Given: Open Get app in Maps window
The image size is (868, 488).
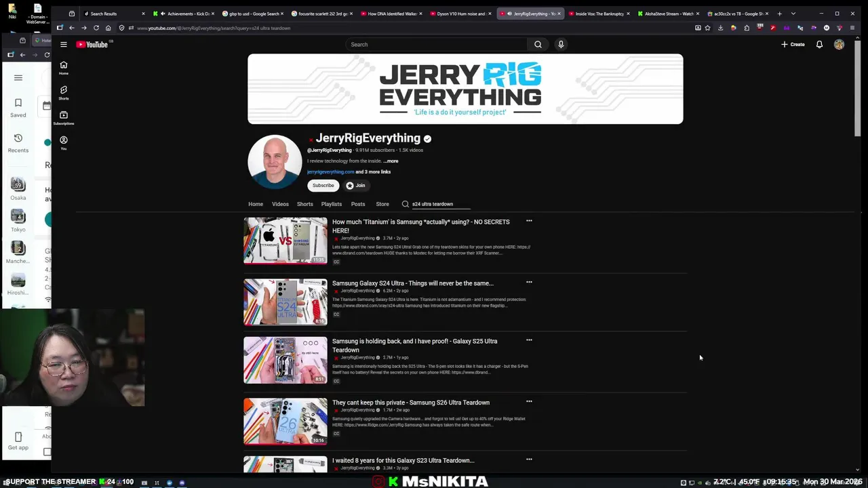Looking at the screenshot, I should (18, 441).
